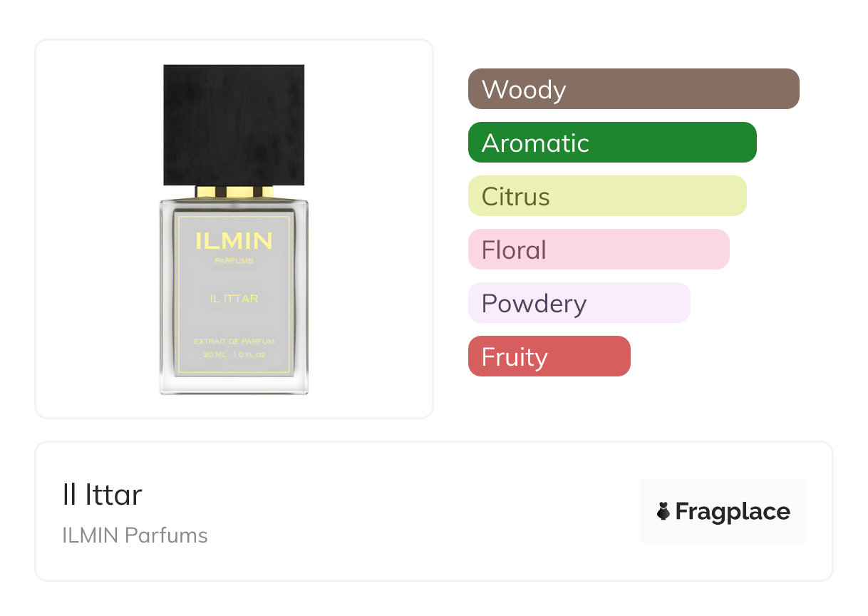Click the small PARFUMS text under ILMIN
The width and height of the screenshot is (868, 616).
click(x=234, y=261)
